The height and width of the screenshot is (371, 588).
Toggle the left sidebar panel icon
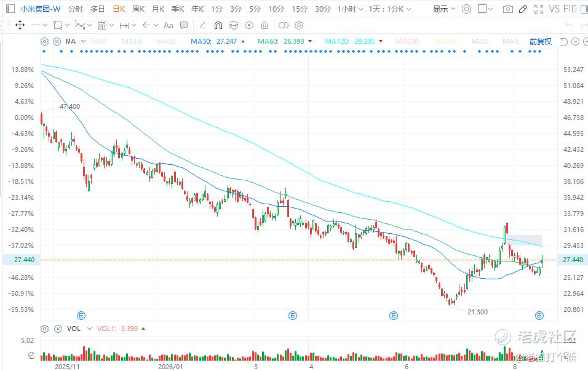pos(10,9)
